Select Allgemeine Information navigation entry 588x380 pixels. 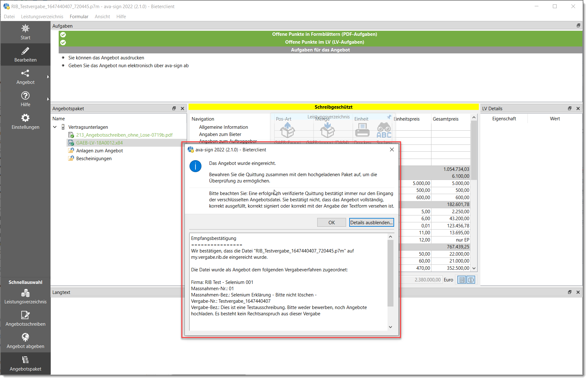(x=223, y=127)
